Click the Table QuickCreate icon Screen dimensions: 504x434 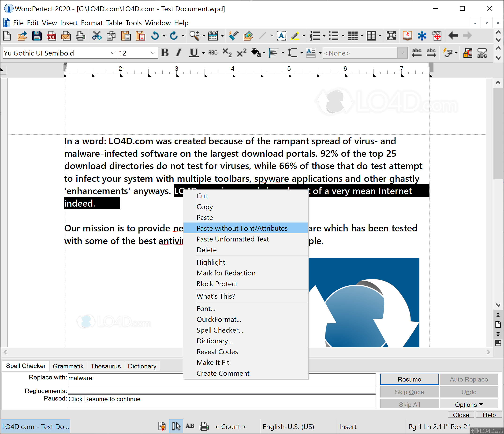[x=371, y=36]
